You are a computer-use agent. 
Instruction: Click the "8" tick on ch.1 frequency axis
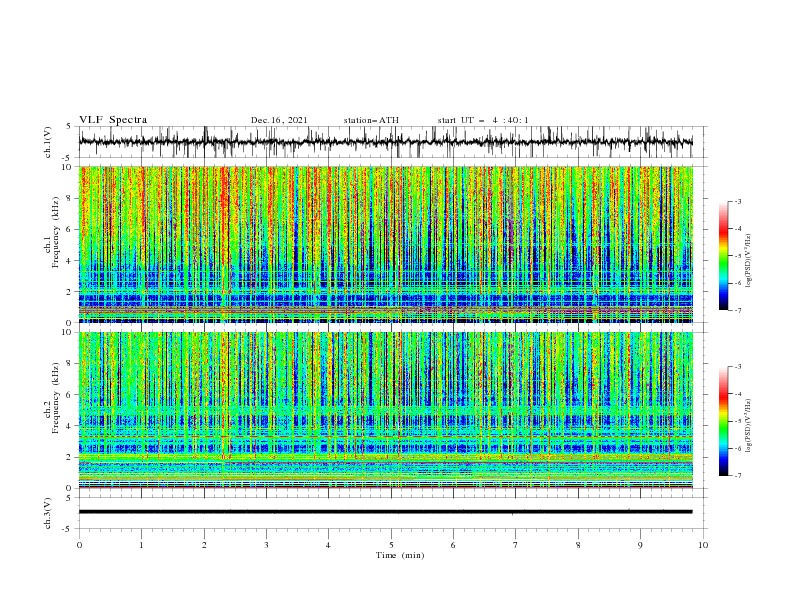(71, 198)
